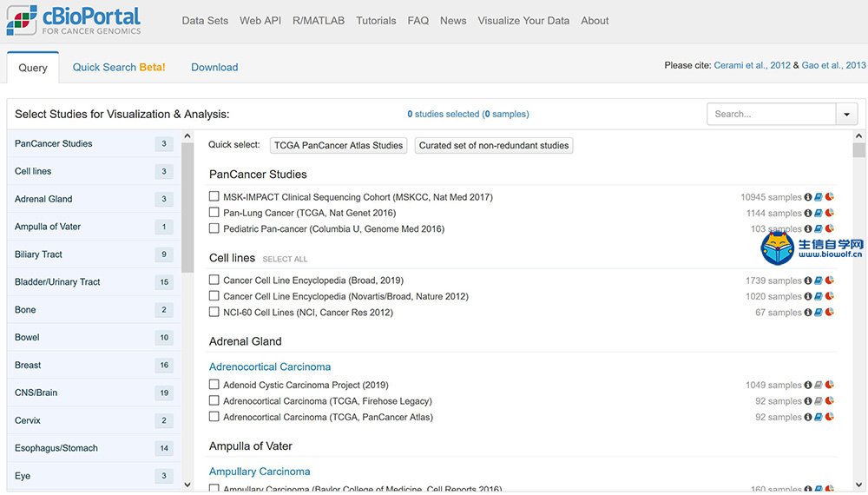Tick Cancer Cell Line Encyclopedia Nature 2012 checkbox
This screenshot has width=868, height=495.
click(214, 295)
